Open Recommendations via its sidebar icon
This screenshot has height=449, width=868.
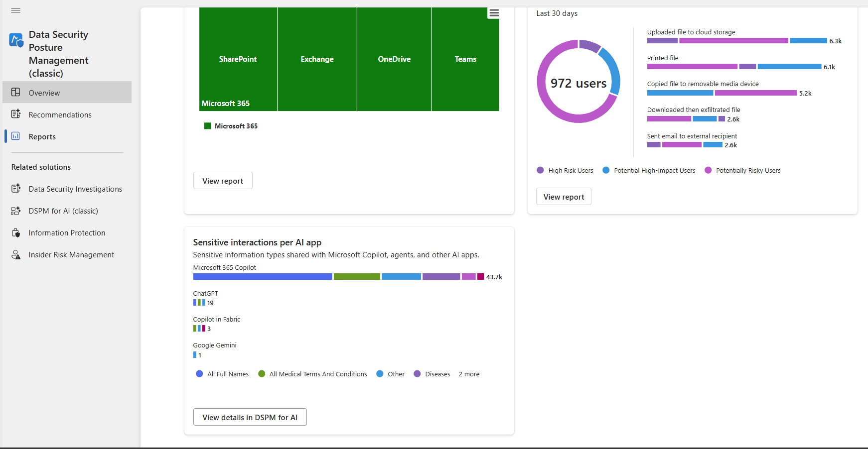(x=16, y=114)
